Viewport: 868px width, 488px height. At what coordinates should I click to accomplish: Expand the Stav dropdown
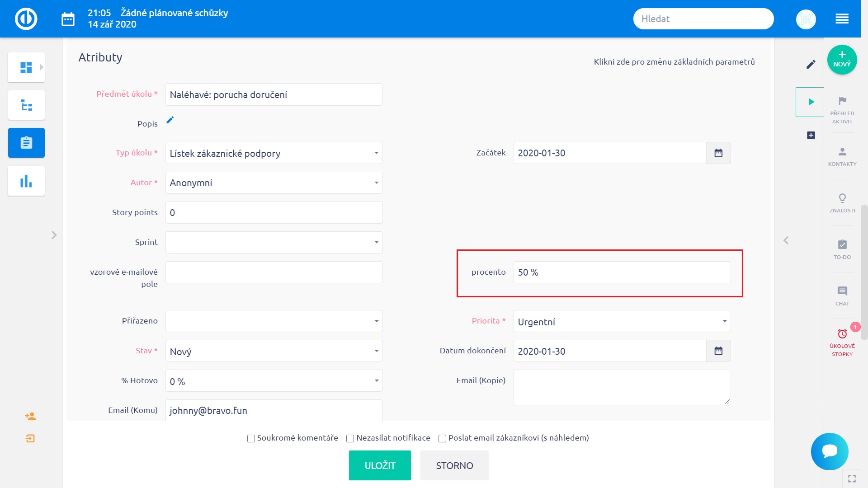(x=274, y=351)
